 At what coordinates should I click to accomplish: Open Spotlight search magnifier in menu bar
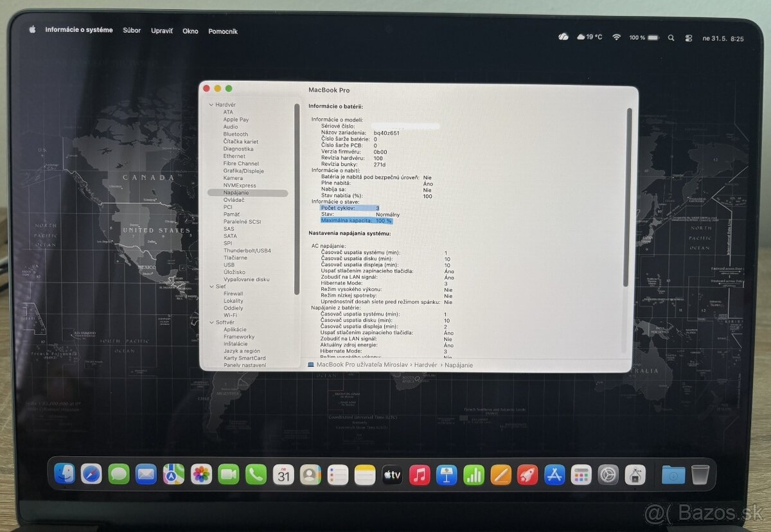pos(671,38)
